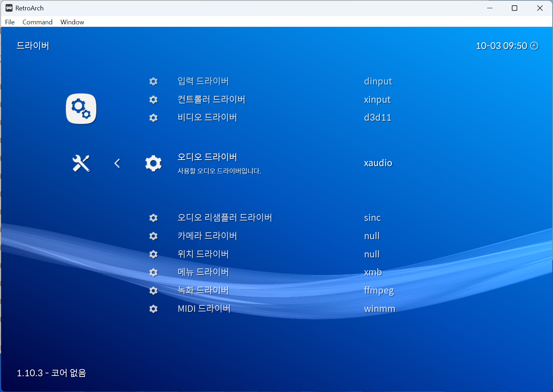The image size is (553, 392).
Task: Go back using the left chevron arrow
Action: 117,163
